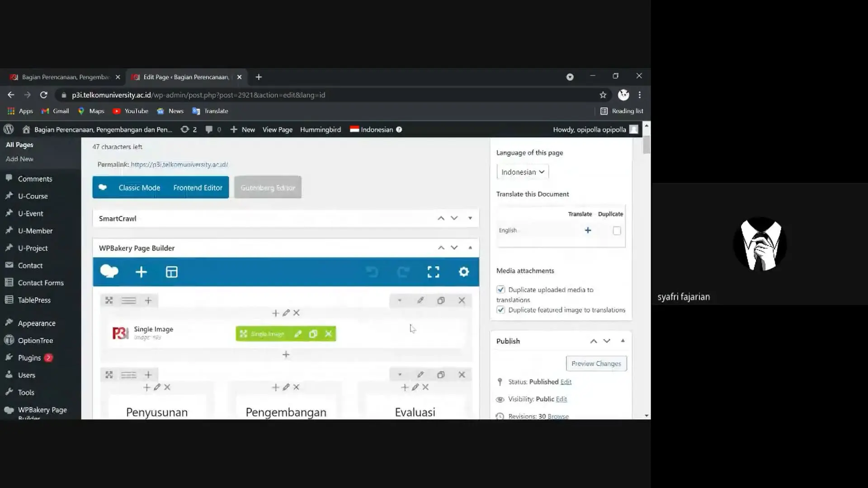Click first row drag-move handle icon
This screenshot has height=488, width=868.
point(109,300)
